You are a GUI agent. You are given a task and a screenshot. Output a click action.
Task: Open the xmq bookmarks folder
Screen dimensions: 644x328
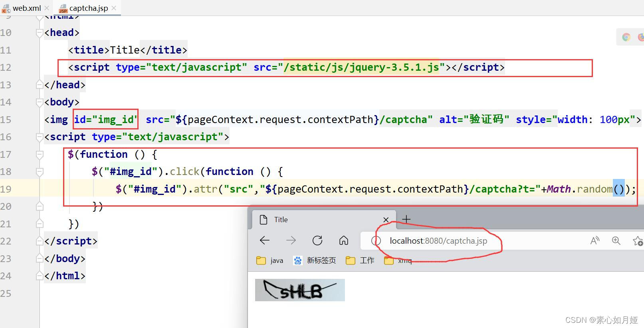click(x=398, y=260)
